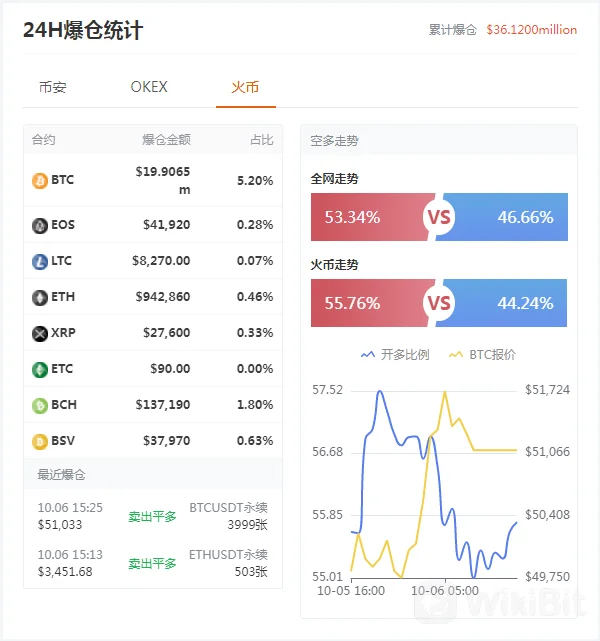The width and height of the screenshot is (600, 641).
Task: Click the BSV coin icon
Action: 40,441
